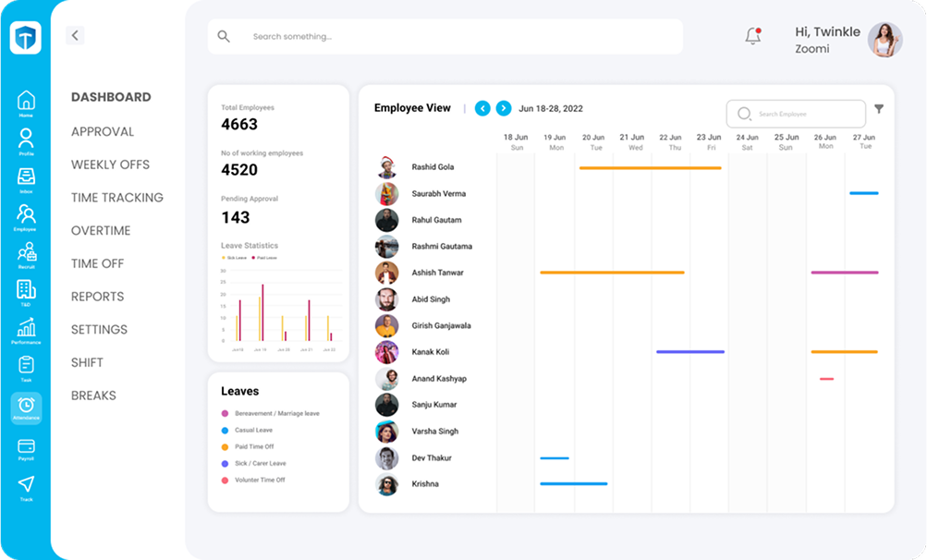Viewport: 927px width, 560px height.
Task: Click the Casual Leave blue legend dot
Action: pos(225,431)
